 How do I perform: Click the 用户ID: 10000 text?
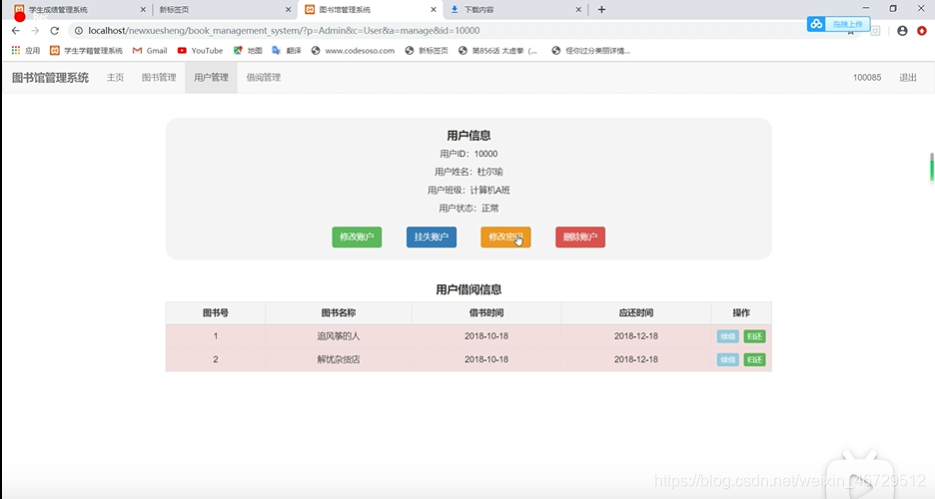[469, 154]
